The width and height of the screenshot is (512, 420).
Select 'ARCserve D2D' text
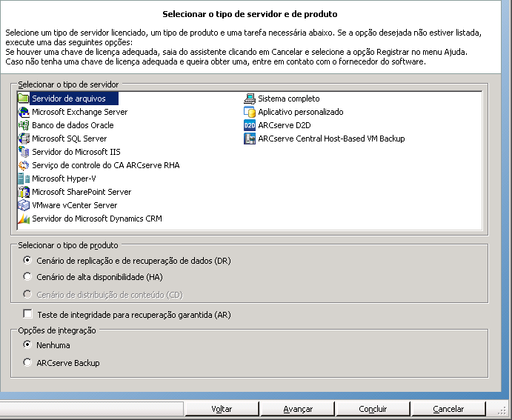tap(285, 125)
